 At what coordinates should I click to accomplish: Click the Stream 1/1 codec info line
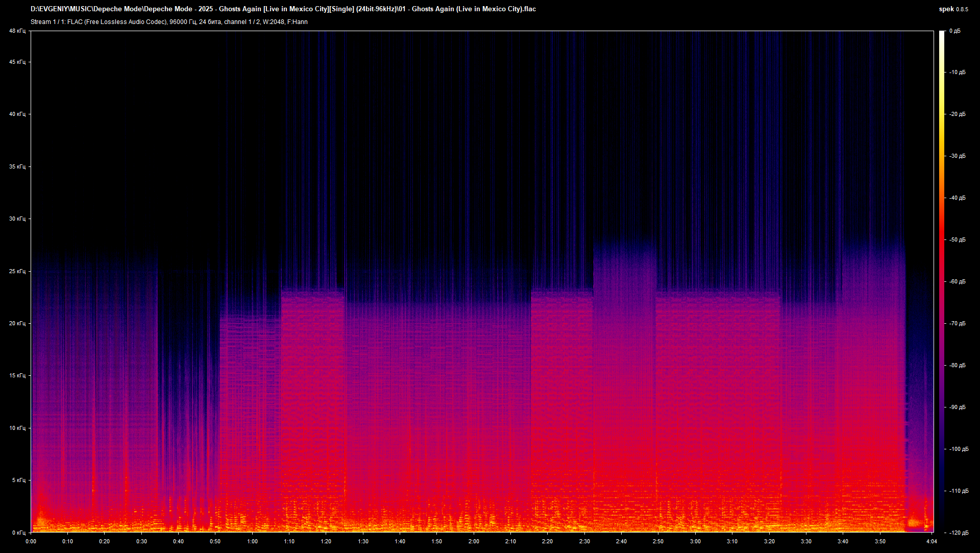click(x=169, y=22)
